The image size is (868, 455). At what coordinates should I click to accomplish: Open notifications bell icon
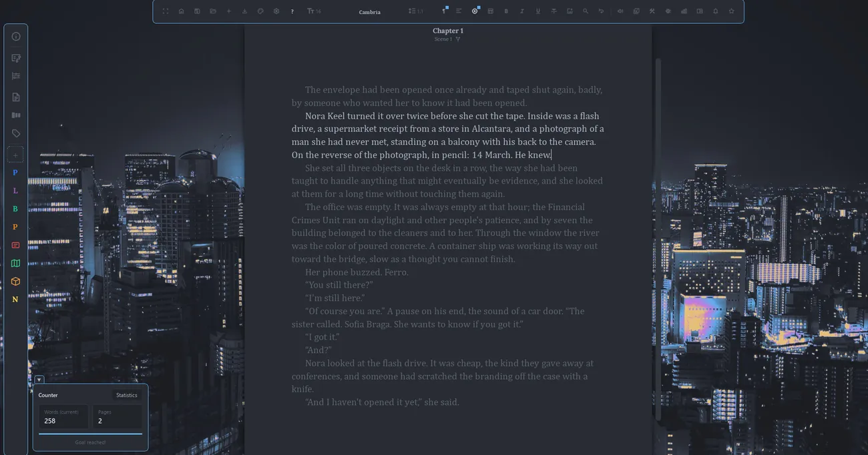pyautogui.click(x=715, y=11)
